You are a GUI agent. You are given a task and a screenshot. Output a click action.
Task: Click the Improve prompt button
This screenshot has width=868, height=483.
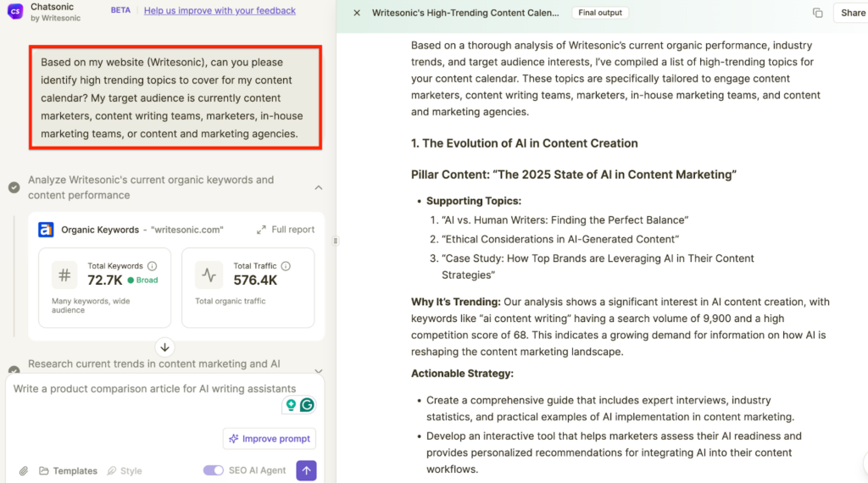270,438
